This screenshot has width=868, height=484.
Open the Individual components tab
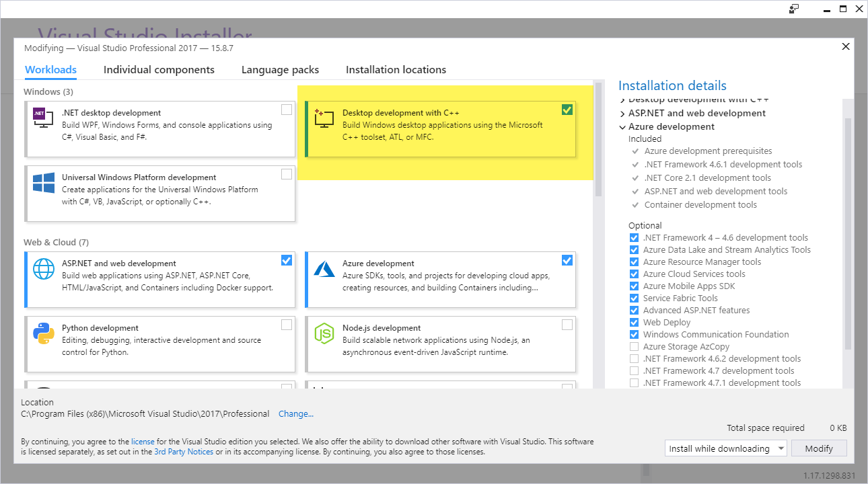[x=159, y=70]
